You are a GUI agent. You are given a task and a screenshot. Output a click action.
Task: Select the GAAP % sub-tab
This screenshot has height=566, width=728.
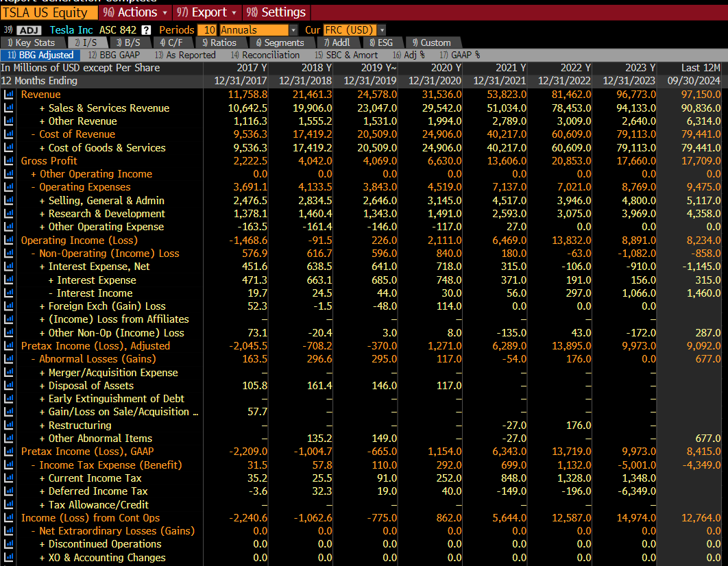pyautogui.click(x=460, y=55)
